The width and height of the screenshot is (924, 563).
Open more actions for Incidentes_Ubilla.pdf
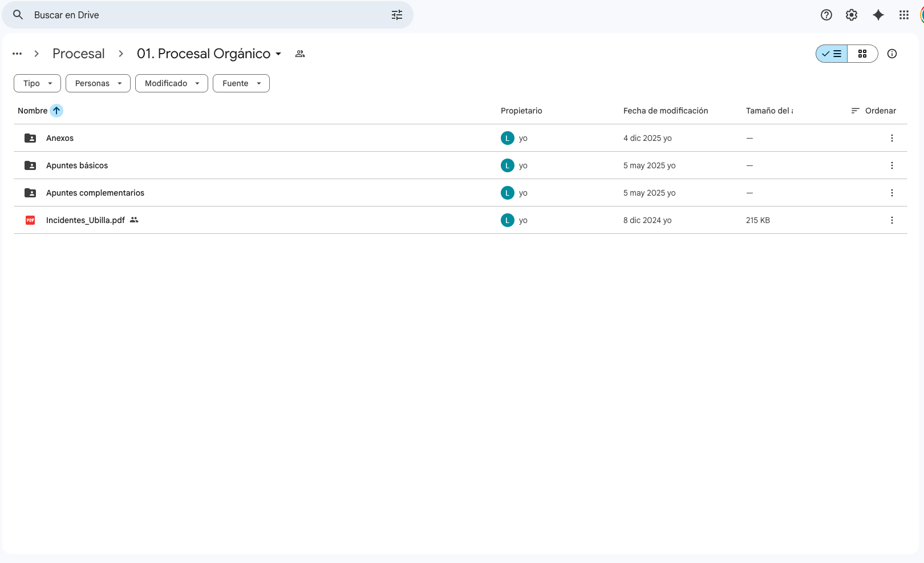891,220
